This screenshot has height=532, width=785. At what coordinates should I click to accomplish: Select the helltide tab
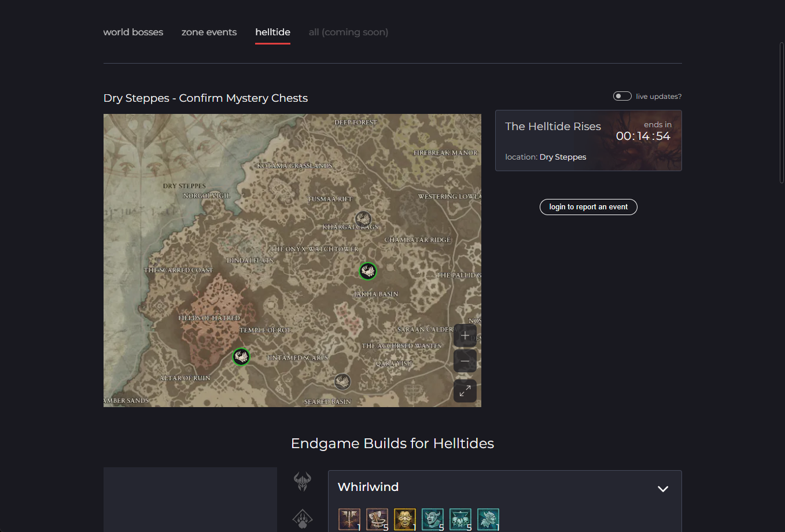272,32
